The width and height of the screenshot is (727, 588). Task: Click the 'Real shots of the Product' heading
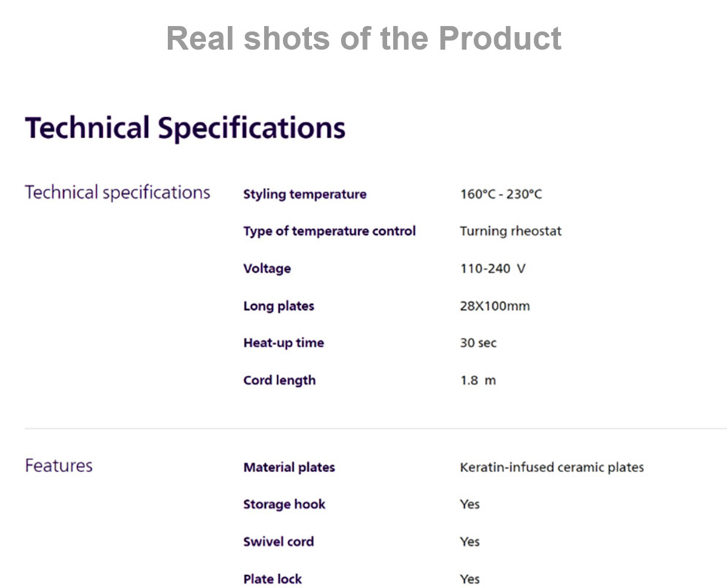point(363,38)
